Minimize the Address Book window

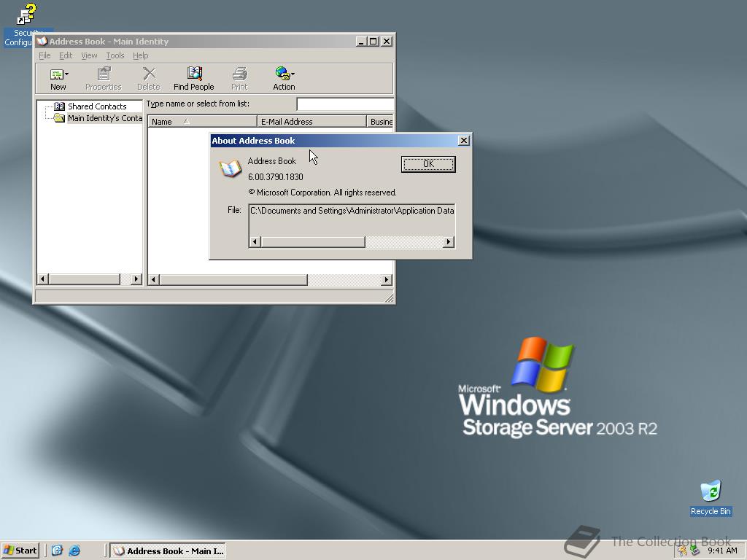tap(362, 42)
